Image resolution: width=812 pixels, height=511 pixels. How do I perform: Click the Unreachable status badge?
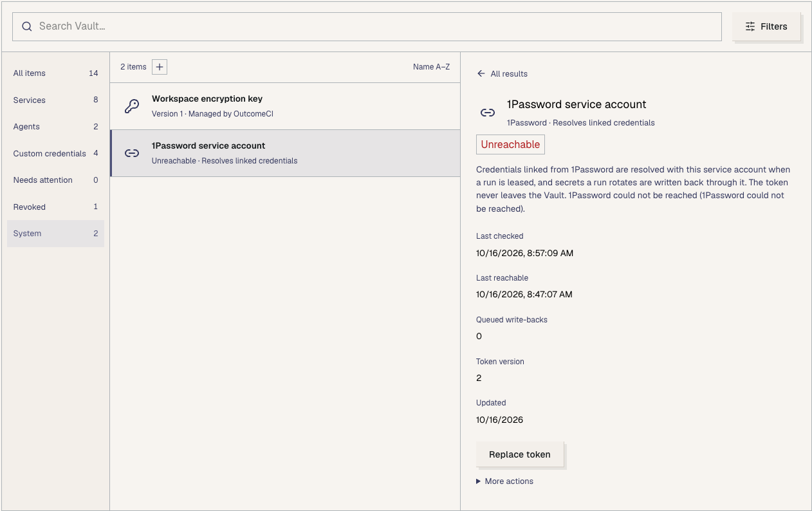click(510, 145)
